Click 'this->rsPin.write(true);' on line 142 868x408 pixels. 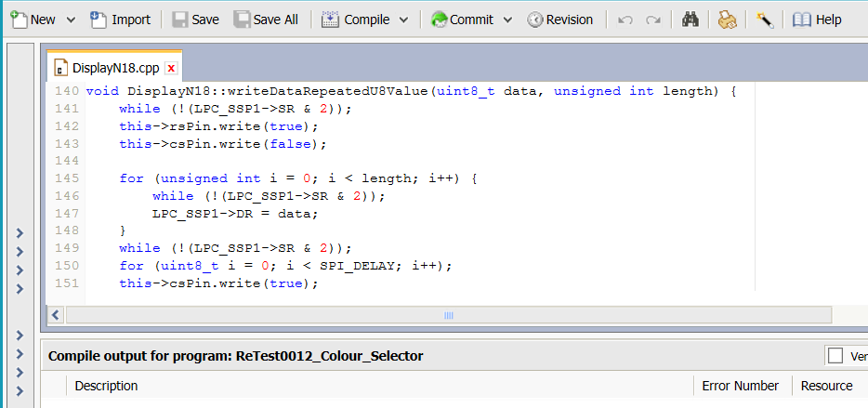coord(218,126)
